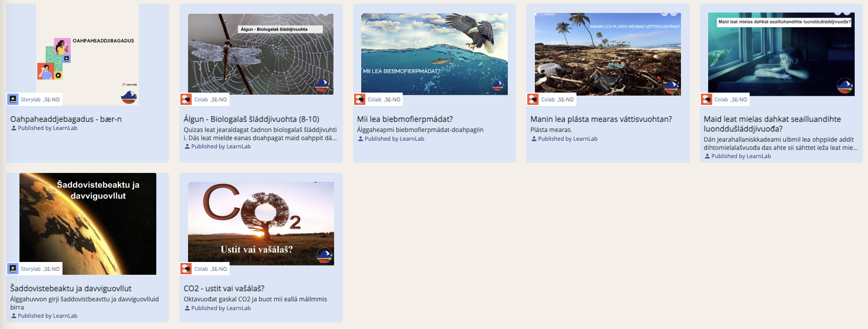Click Storylab icon on Šaddovistebeaktu card

pos(13,269)
